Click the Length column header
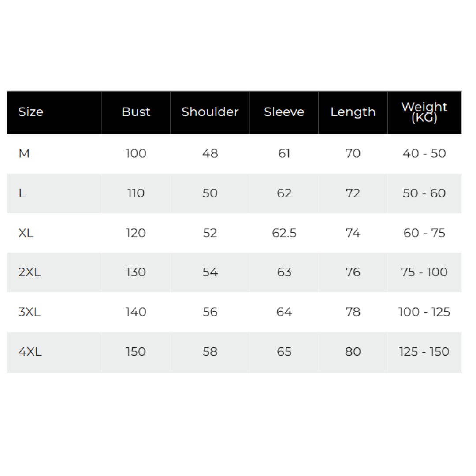The width and height of the screenshot is (476, 476). [x=353, y=112]
